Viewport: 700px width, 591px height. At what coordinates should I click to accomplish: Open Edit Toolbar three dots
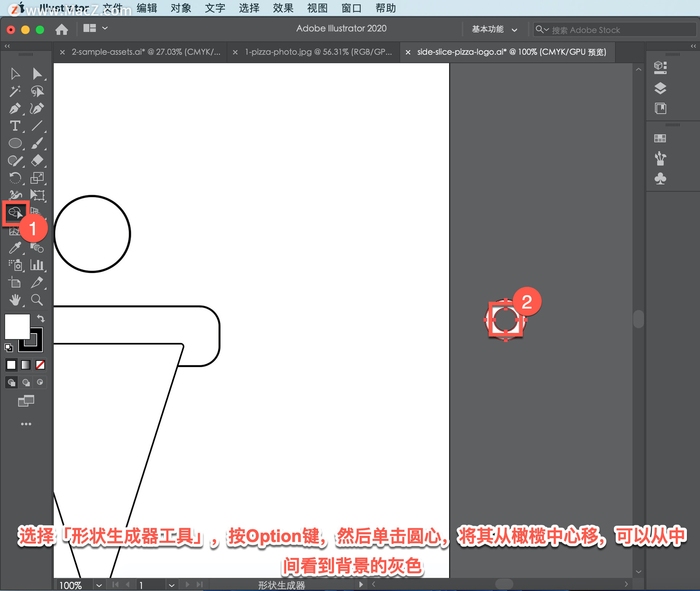click(26, 424)
